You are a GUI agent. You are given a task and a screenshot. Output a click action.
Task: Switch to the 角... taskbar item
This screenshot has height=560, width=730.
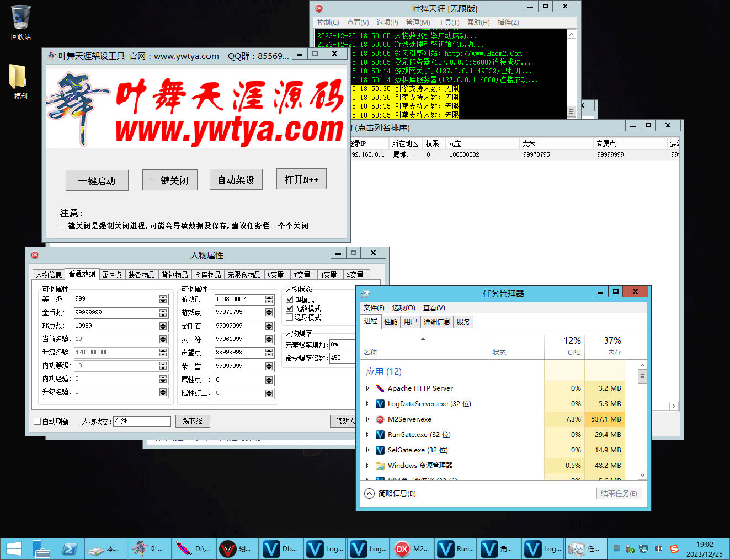[x=499, y=549]
